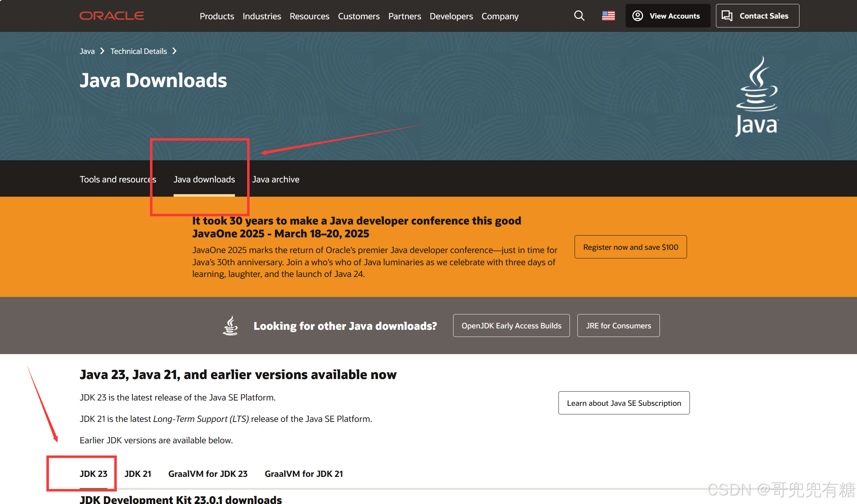Image resolution: width=857 pixels, height=504 pixels.
Task: Expand the Resources navigation menu
Action: point(309,16)
